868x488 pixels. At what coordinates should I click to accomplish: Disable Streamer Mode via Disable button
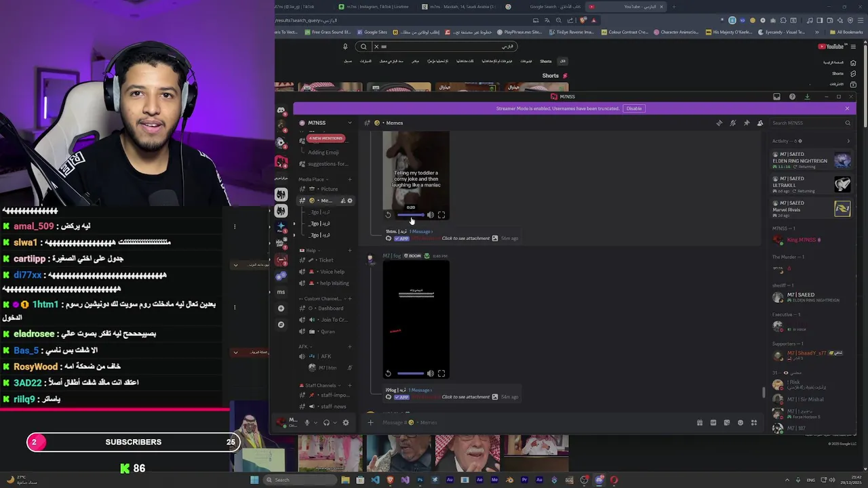pos(634,108)
